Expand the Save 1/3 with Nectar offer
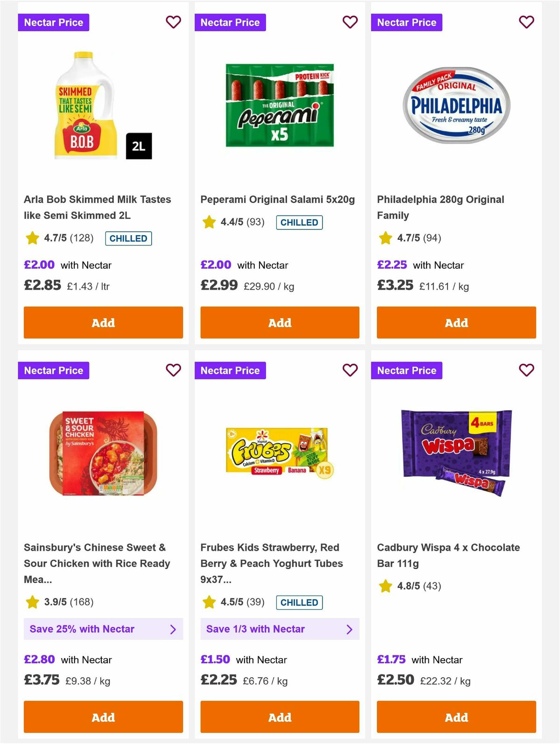 coord(280,629)
